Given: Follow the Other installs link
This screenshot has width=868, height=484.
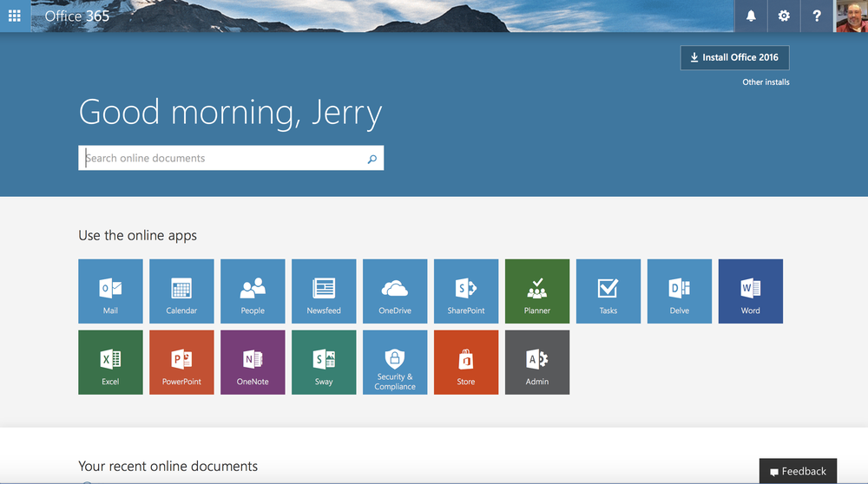Looking at the screenshot, I should [x=766, y=82].
